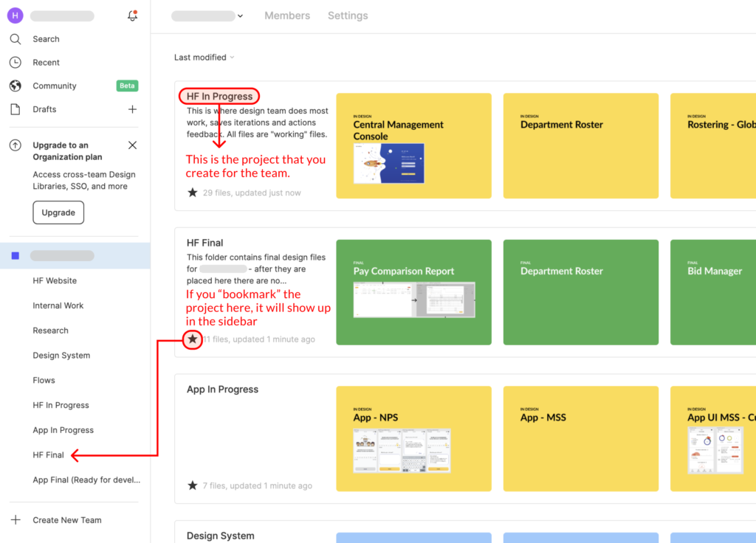Bookmark the HF Final project via its star
The width and height of the screenshot is (756, 543).
click(x=193, y=339)
